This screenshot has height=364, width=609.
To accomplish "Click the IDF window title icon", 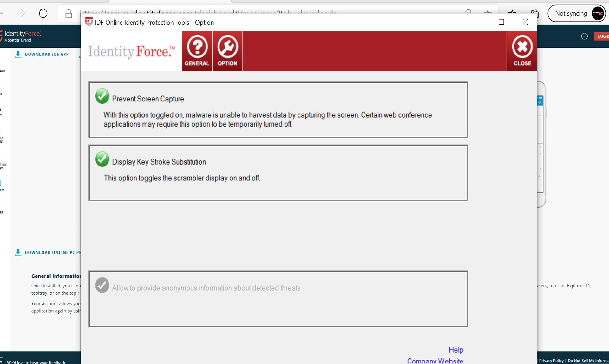I will [89, 22].
